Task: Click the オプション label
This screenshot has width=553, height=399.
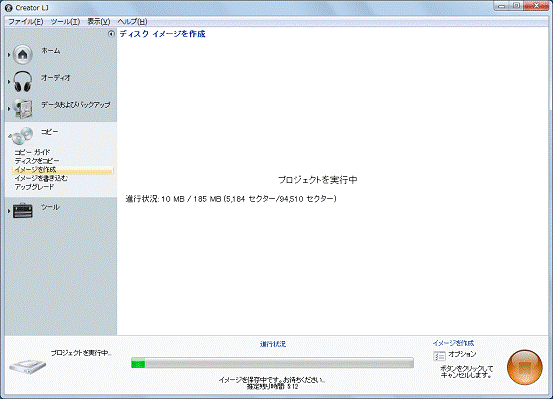Action: pos(462,354)
